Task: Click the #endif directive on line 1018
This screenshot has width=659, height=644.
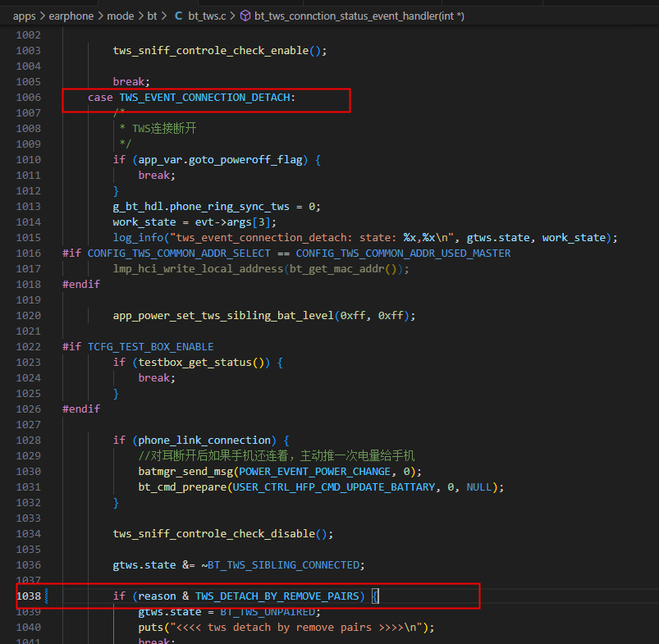Action: (81, 285)
